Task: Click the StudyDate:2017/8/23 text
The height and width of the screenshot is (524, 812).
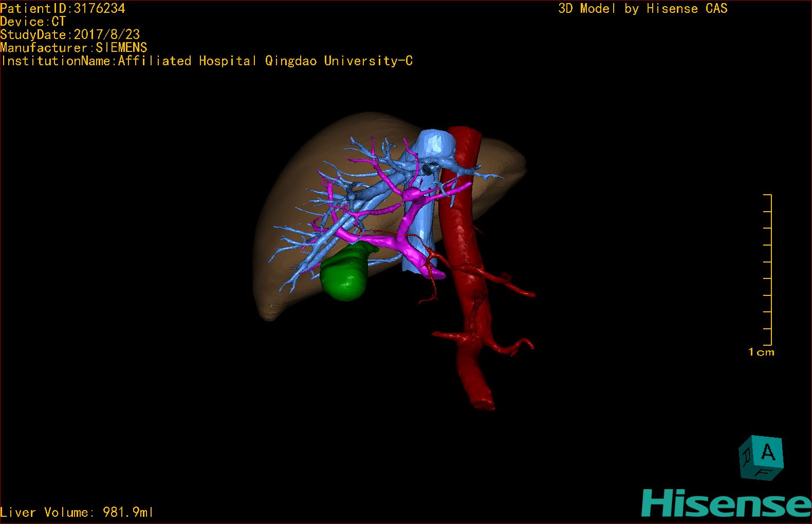Action: click(x=70, y=34)
